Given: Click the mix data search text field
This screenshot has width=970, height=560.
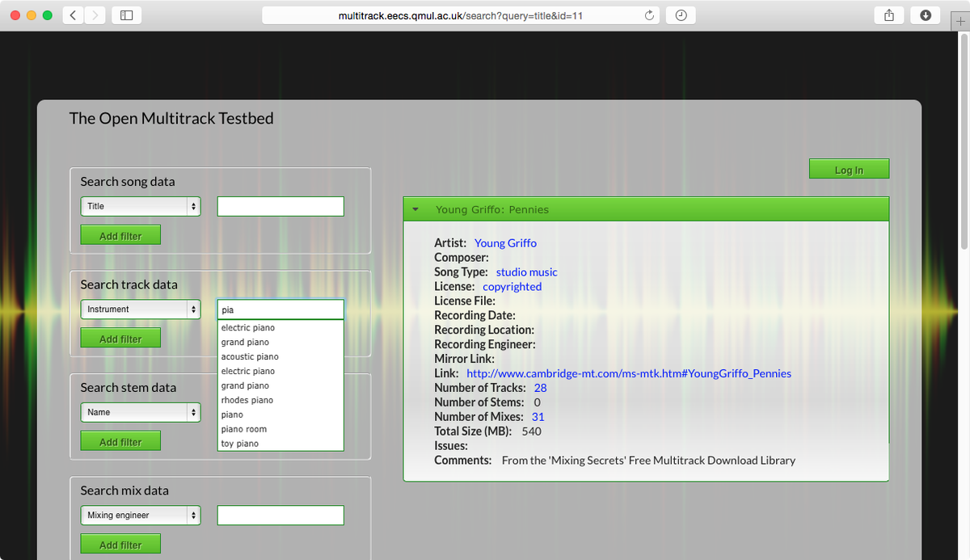Looking at the screenshot, I should (x=280, y=516).
